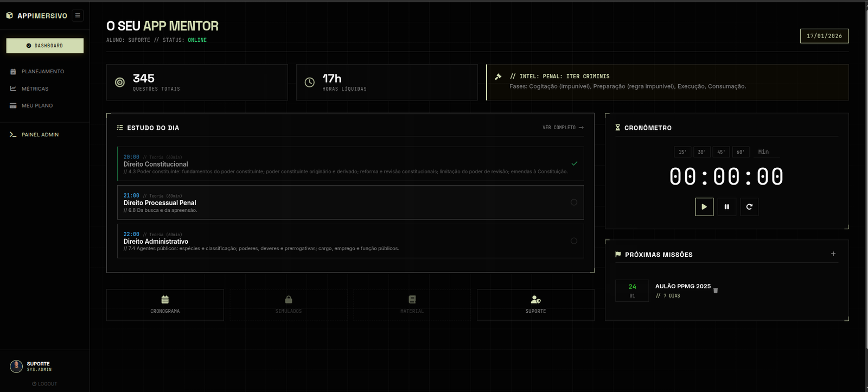Click the 345 Questões Totais card
This screenshot has height=392, width=868.
click(197, 82)
